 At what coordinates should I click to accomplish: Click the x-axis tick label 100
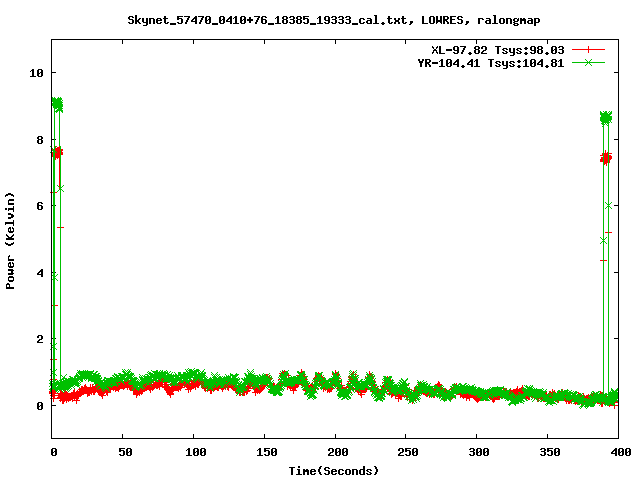pyautogui.click(x=196, y=452)
